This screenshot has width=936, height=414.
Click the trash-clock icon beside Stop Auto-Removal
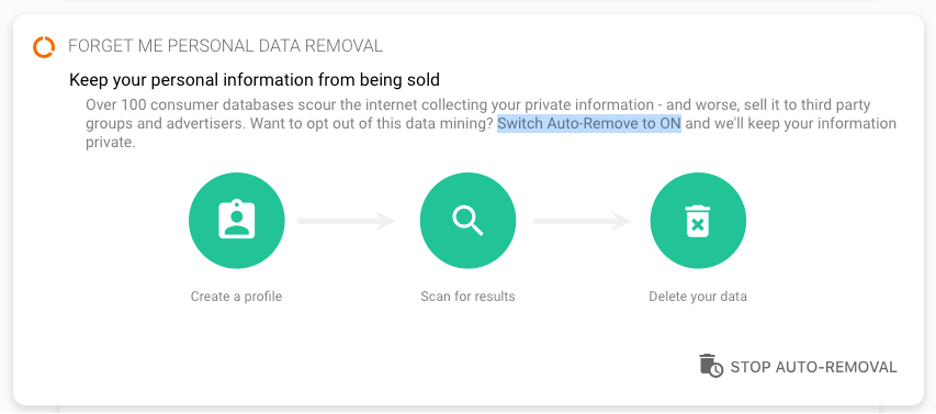710,366
